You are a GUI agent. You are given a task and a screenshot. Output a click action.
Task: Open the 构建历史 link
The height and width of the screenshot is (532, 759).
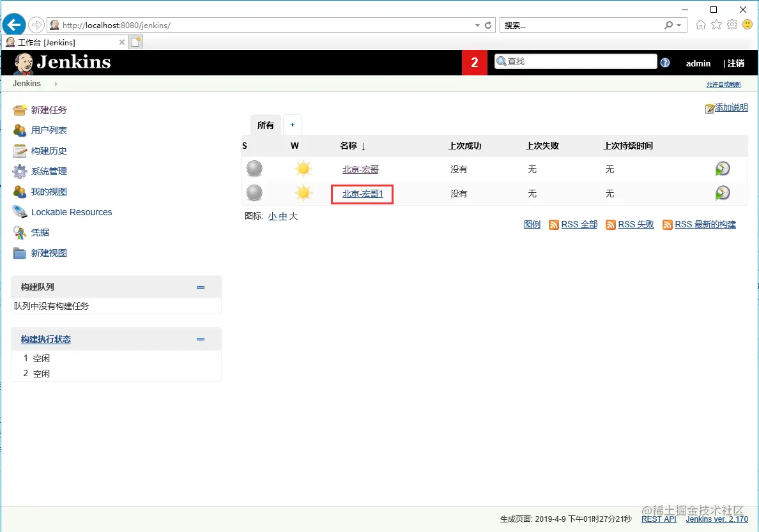coord(49,151)
